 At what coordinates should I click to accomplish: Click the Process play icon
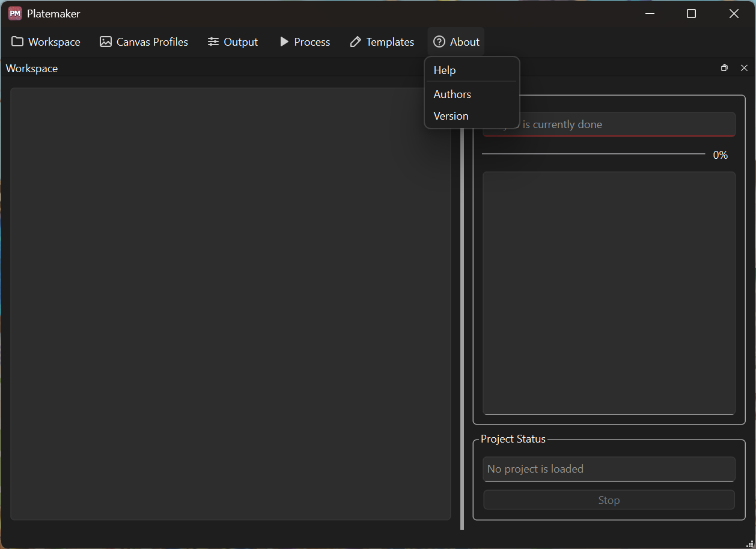[284, 41]
